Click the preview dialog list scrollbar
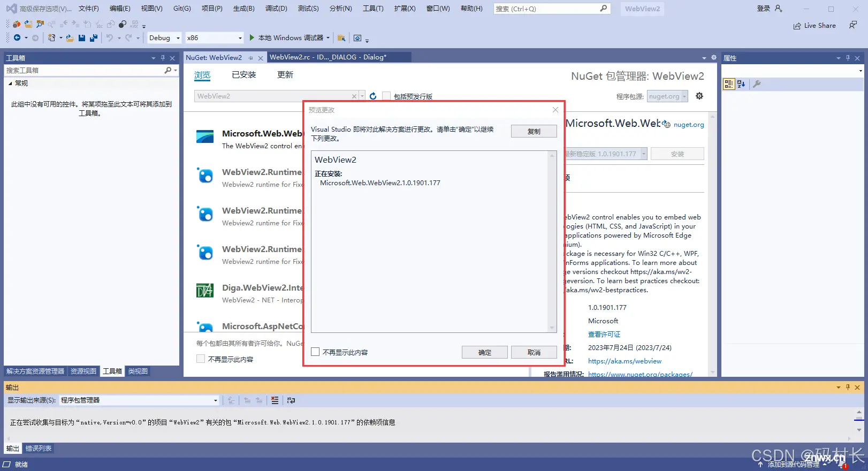Viewport: 868px width, 471px height. click(552, 241)
